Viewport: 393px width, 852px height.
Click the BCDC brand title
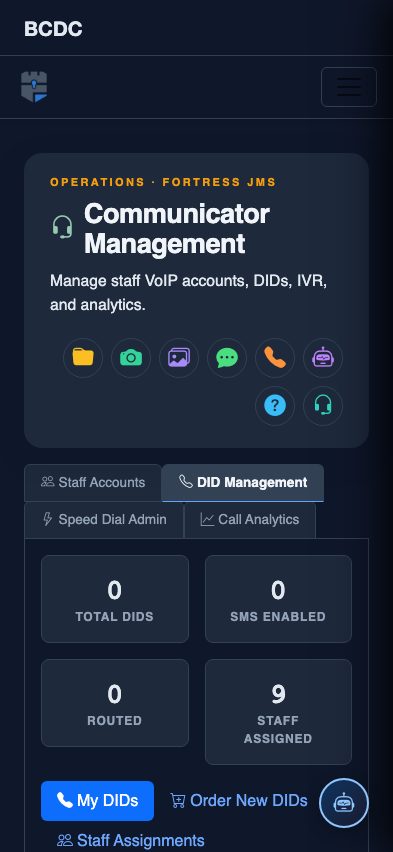tap(53, 29)
